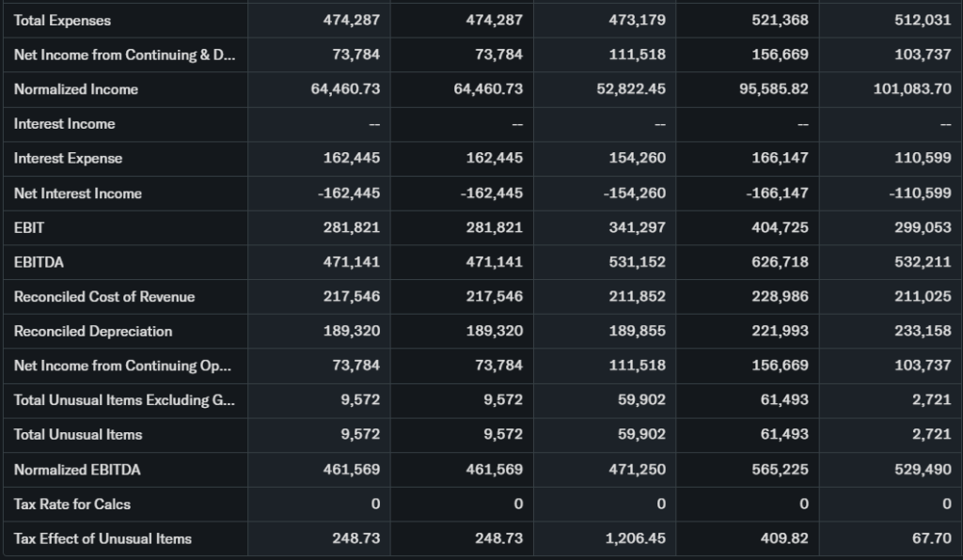
Task: Select the Tax Effect of Unusual Items label
Action: pos(103,538)
